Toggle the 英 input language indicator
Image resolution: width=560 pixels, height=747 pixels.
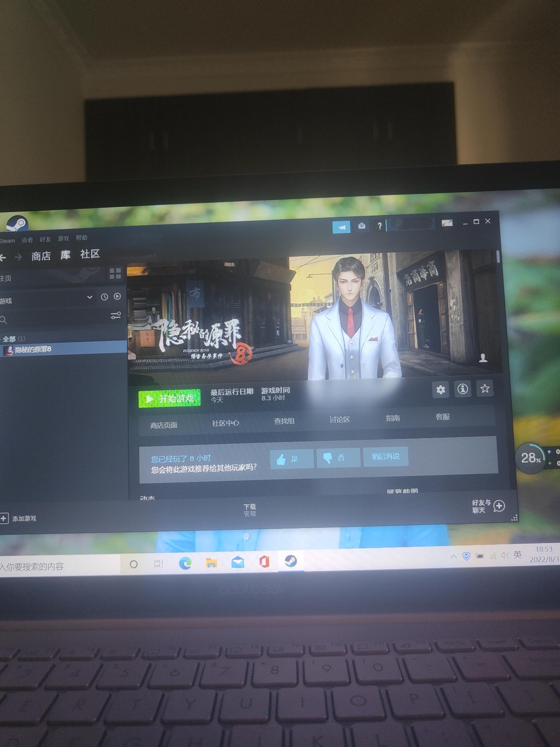click(517, 554)
